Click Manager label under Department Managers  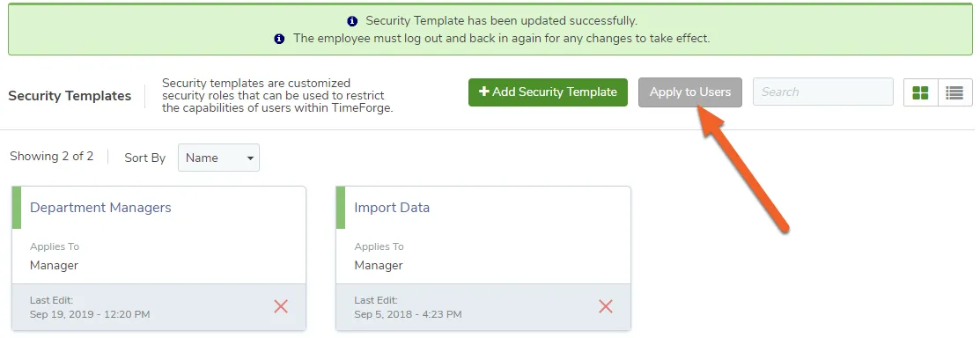(x=55, y=266)
